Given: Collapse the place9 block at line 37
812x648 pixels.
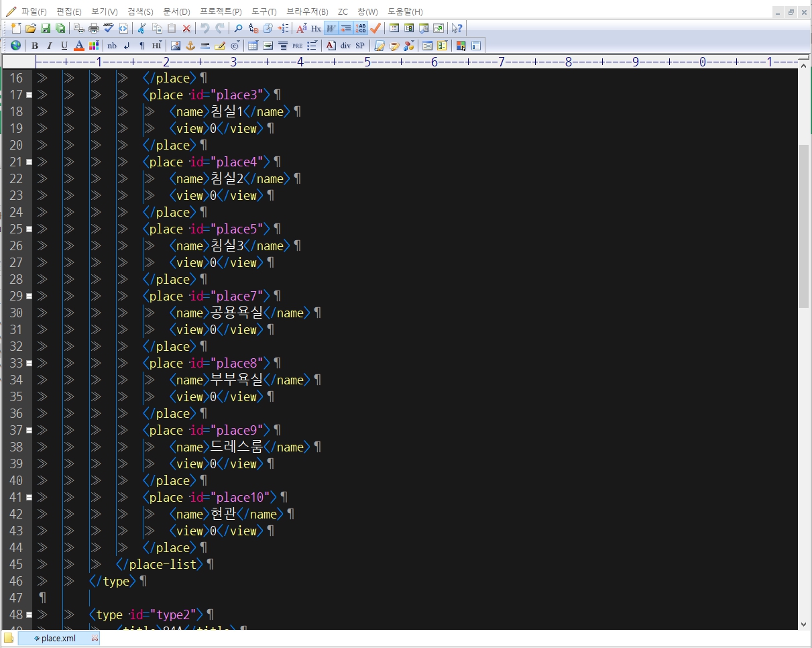Looking at the screenshot, I should pyautogui.click(x=29, y=430).
